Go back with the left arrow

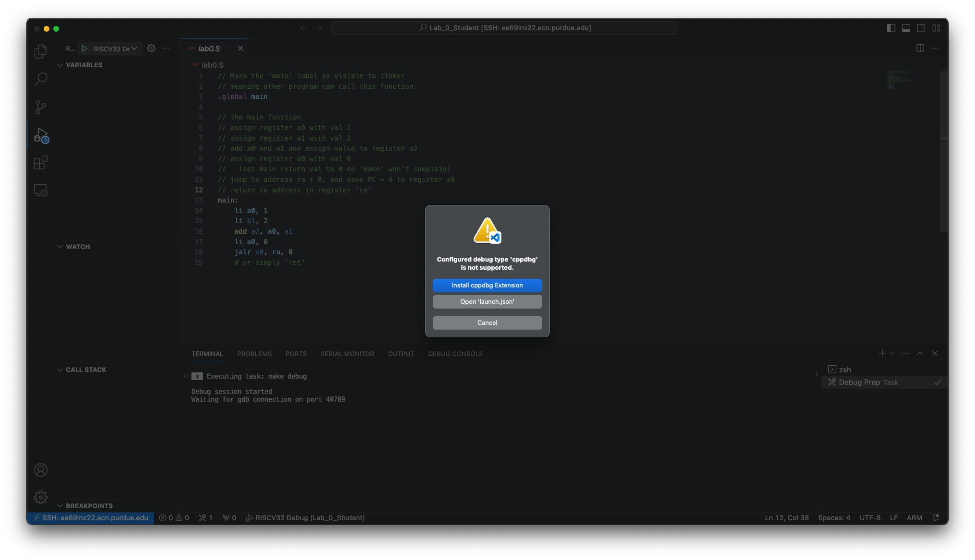coord(304,28)
